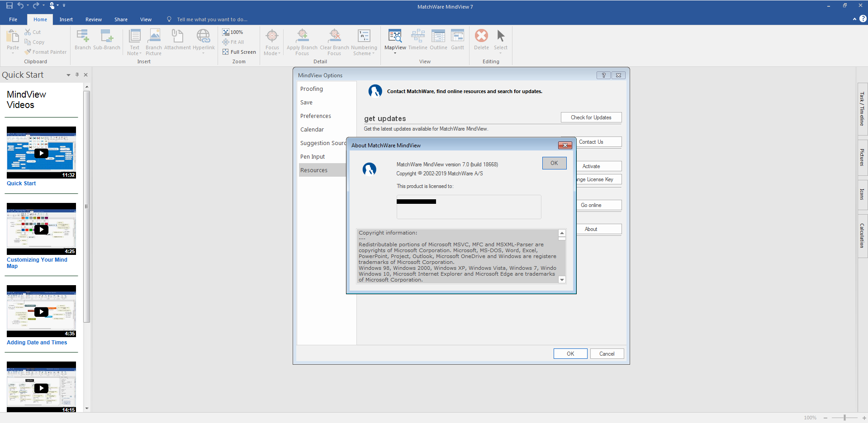Click OK in About MatchWare MindView dialog
The width and height of the screenshot is (868, 423).
click(x=554, y=163)
